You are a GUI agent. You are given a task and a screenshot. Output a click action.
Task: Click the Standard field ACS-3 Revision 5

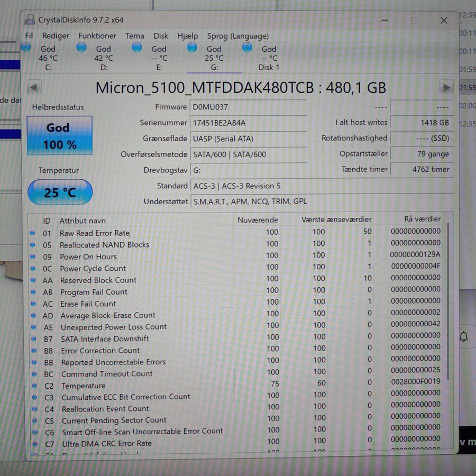(x=322, y=186)
